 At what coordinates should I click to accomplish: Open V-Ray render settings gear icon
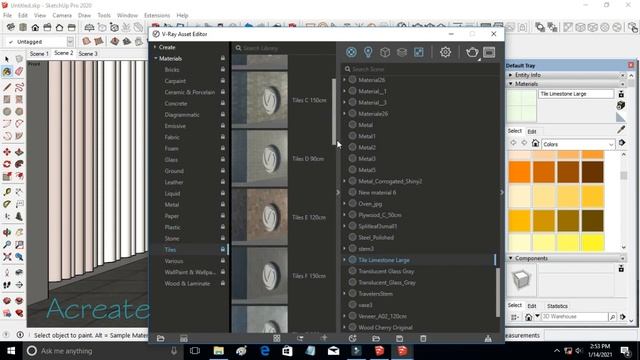[445, 52]
